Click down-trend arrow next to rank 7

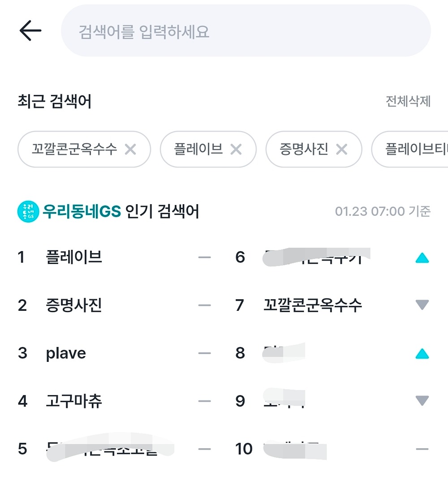pyautogui.click(x=422, y=305)
